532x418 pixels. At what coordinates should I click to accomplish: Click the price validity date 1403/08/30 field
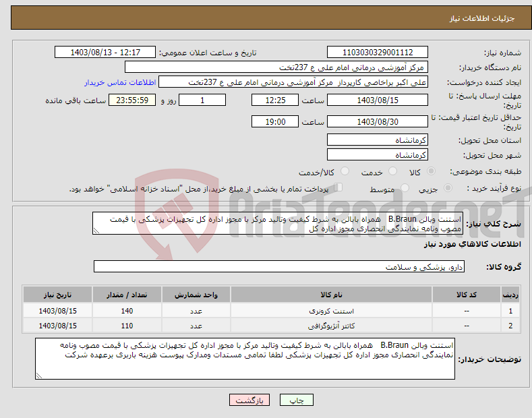(x=378, y=121)
